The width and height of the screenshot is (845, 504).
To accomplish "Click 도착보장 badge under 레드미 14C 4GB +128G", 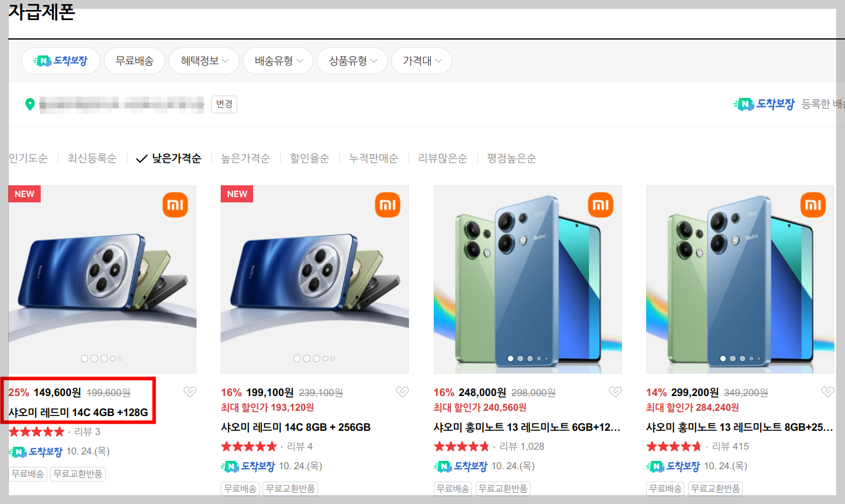I will 35,451.
